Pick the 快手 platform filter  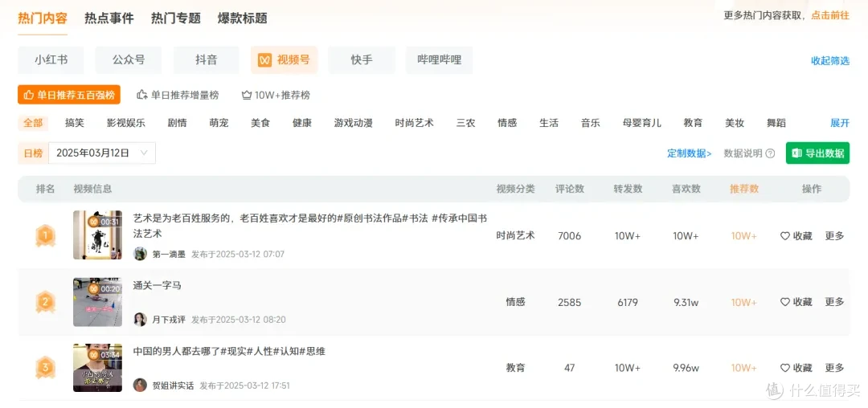(x=362, y=59)
